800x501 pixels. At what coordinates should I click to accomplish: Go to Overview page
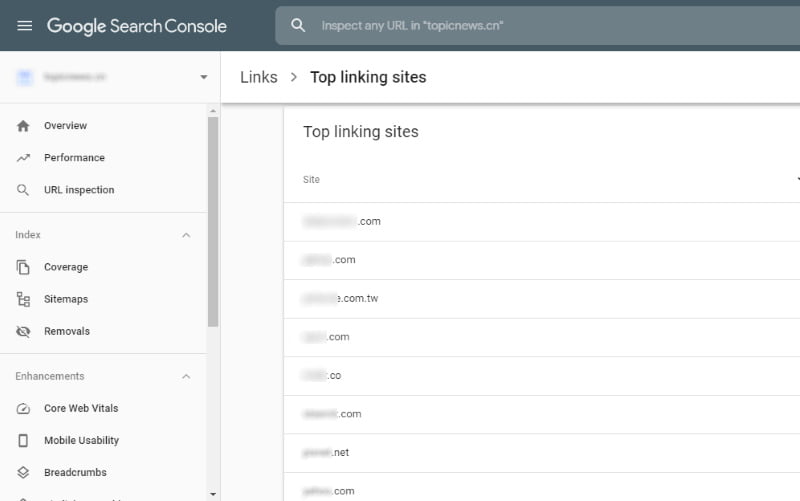pyautogui.click(x=65, y=126)
